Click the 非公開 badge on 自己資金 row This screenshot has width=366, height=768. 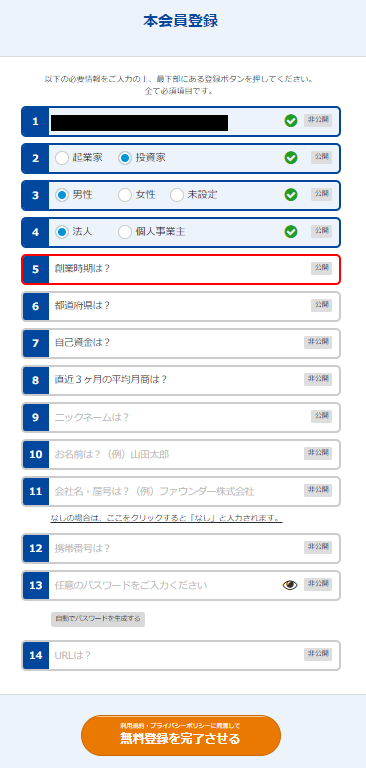pyautogui.click(x=318, y=342)
